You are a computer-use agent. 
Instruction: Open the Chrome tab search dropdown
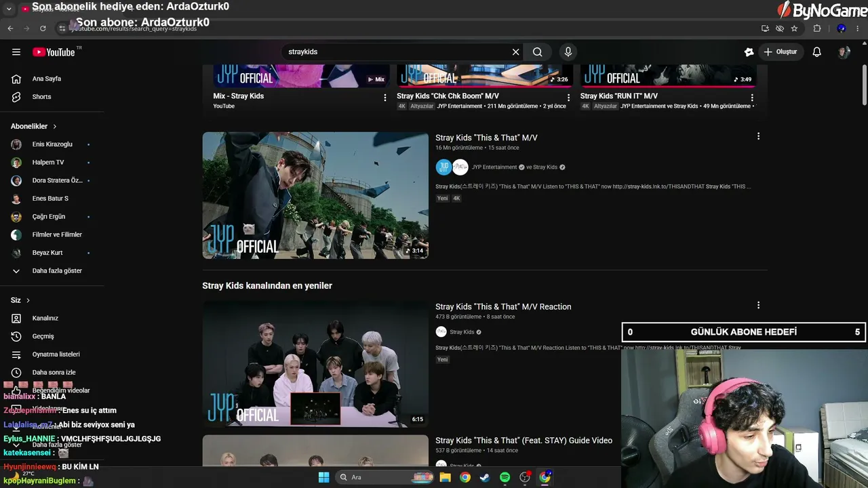coord(9,9)
